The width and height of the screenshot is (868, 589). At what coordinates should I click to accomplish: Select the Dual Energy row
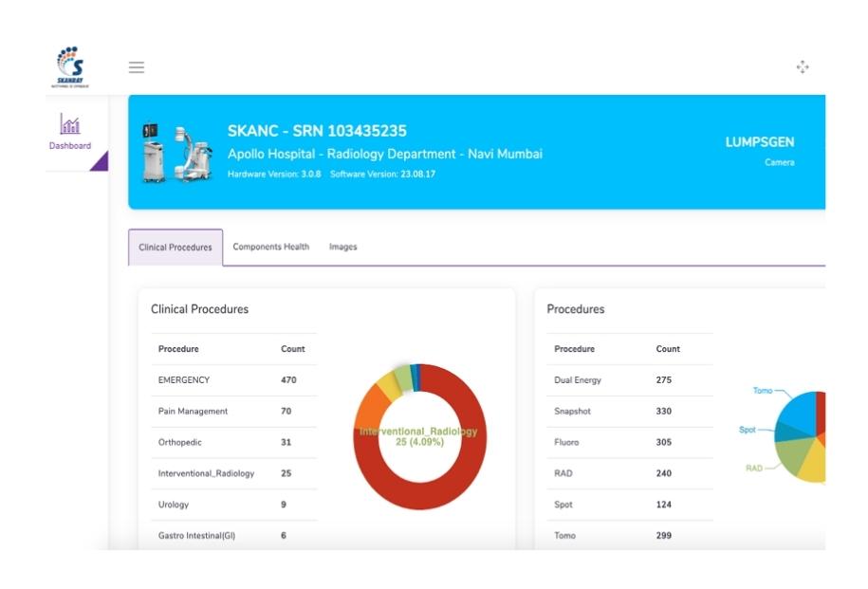click(x=629, y=379)
